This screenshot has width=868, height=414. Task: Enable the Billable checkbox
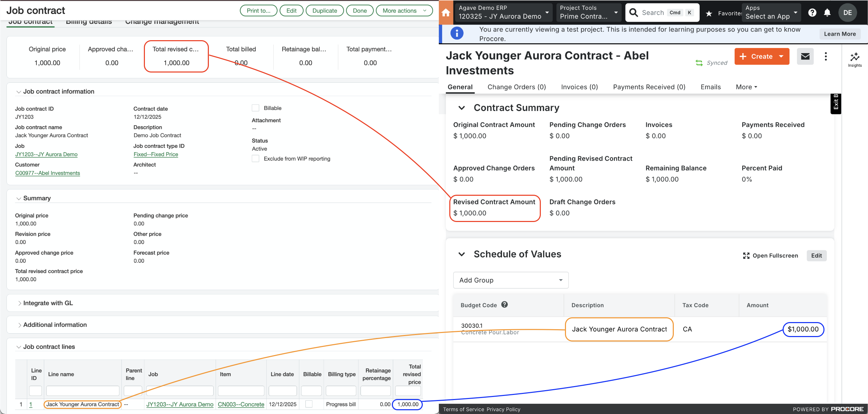click(x=255, y=108)
